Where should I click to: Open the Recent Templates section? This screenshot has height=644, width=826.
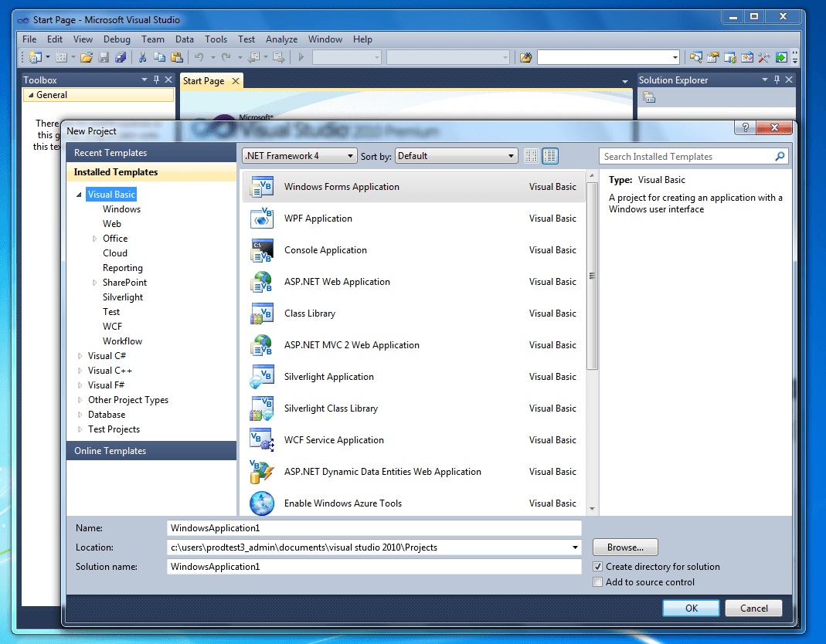pos(151,153)
